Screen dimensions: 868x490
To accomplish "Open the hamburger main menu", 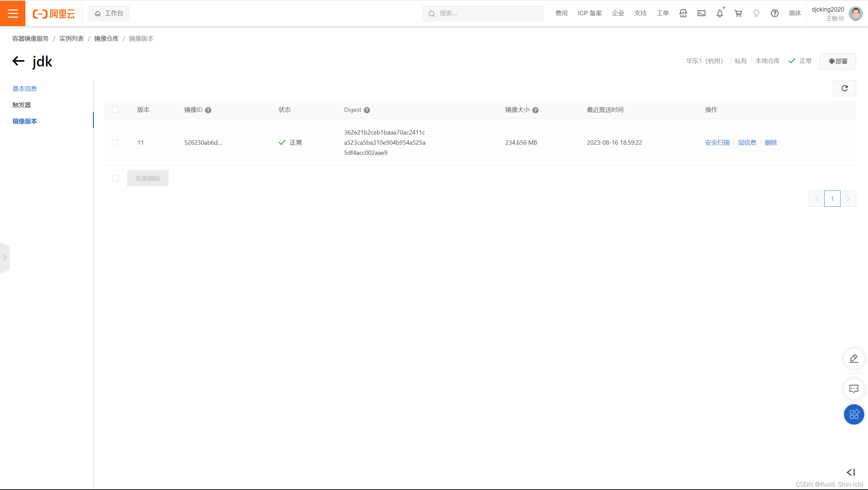I will coord(13,13).
